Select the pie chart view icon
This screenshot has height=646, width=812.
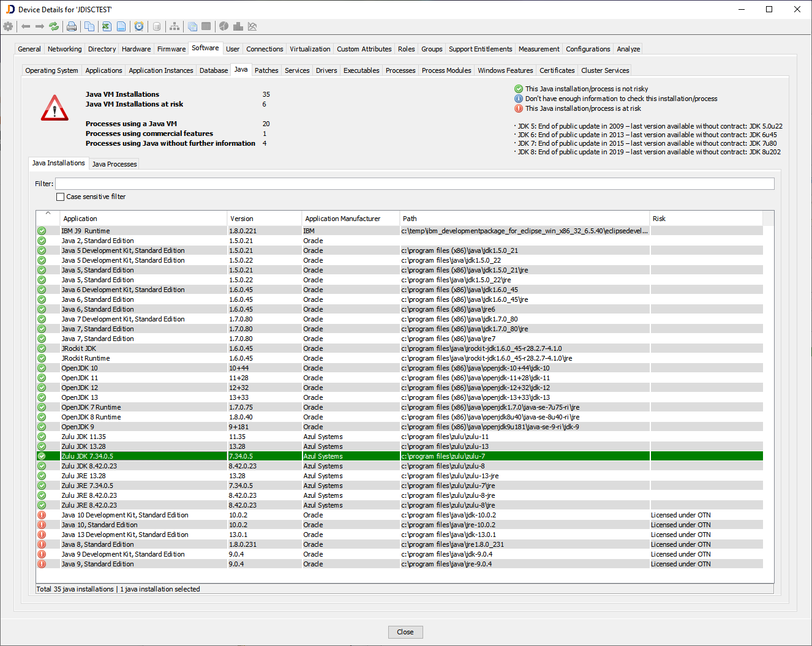pyautogui.click(x=224, y=26)
